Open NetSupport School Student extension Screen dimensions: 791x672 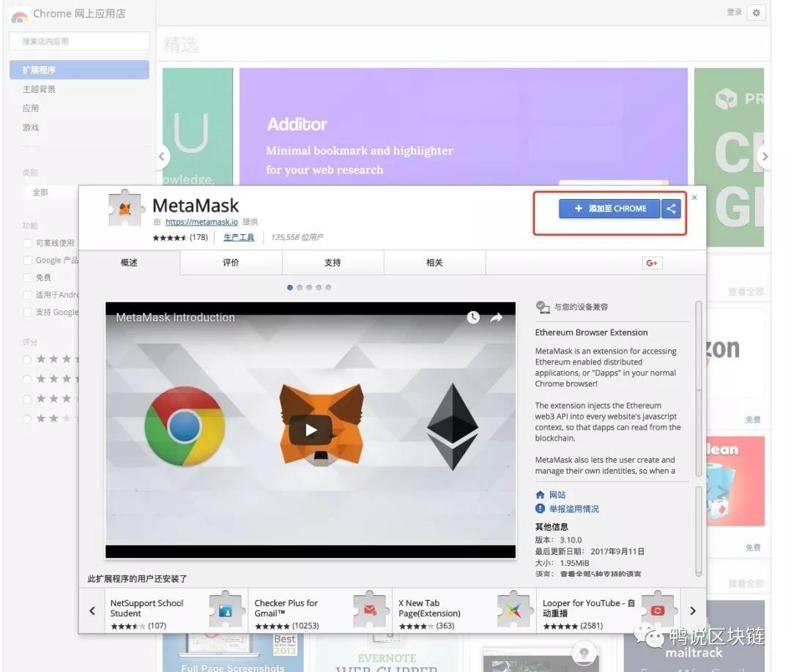pos(176,611)
